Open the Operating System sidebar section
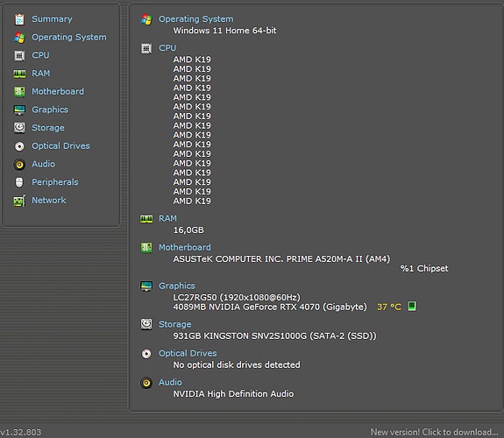Image resolution: width=504 pixels, height=438 pixels. [x=68, y=38]
